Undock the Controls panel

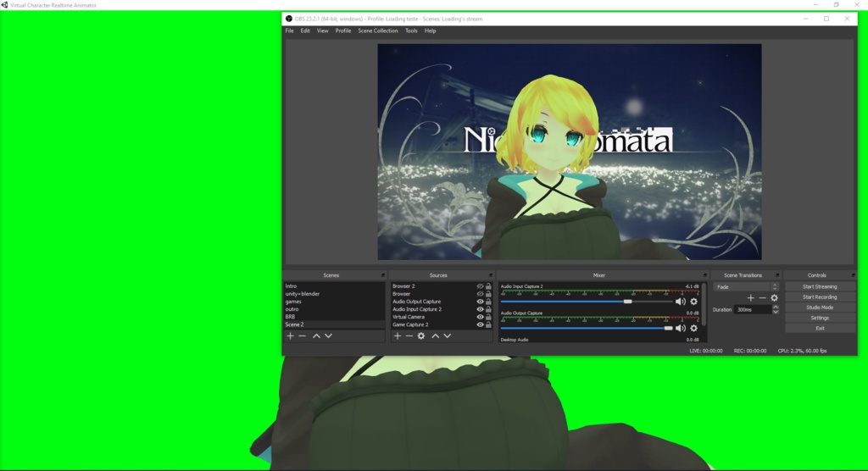tap(853, 275)
